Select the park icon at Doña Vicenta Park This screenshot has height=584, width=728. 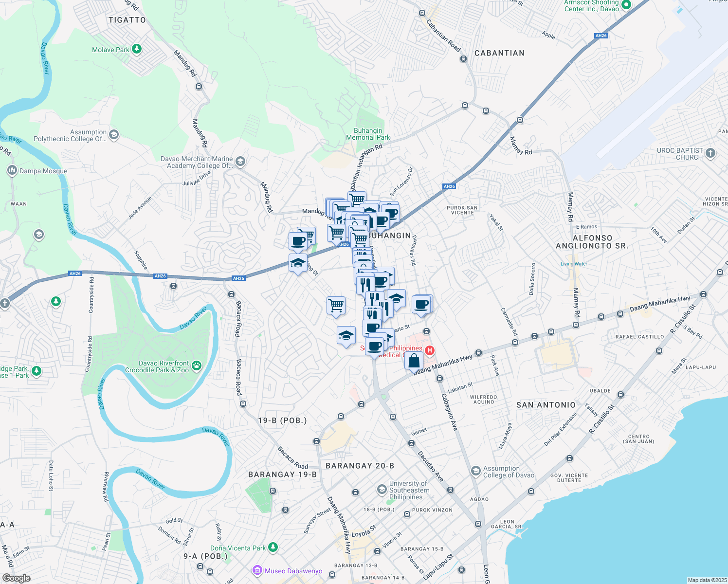(272, 547)
